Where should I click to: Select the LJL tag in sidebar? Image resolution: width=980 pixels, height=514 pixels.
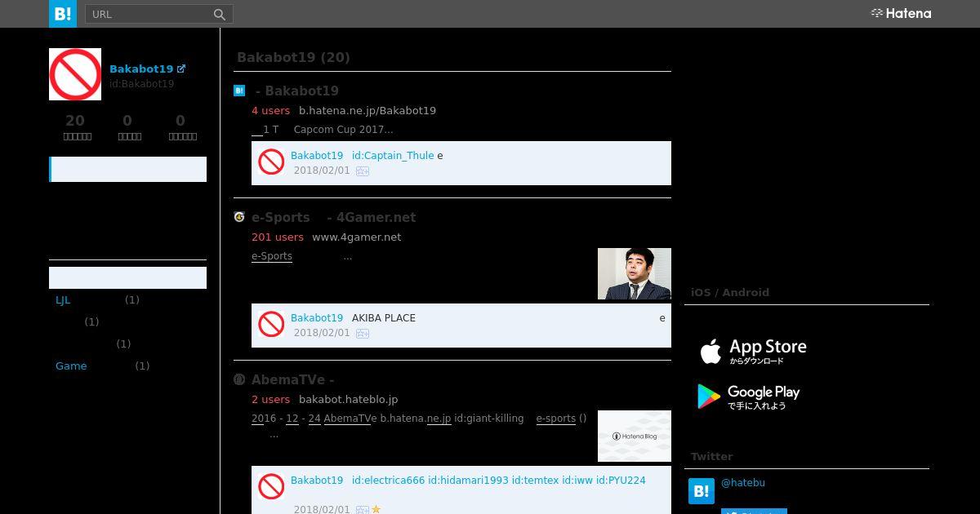[x=63, y=299]
